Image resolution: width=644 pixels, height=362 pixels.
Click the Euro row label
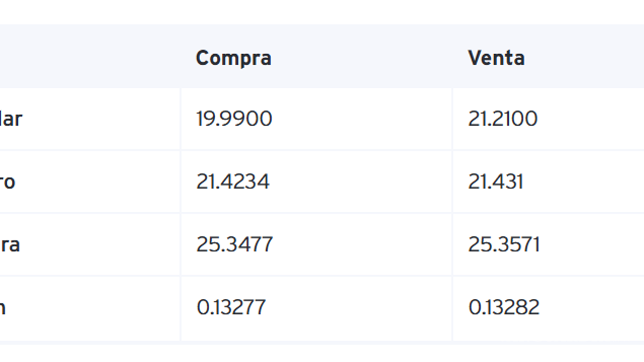tap(8, 182)
